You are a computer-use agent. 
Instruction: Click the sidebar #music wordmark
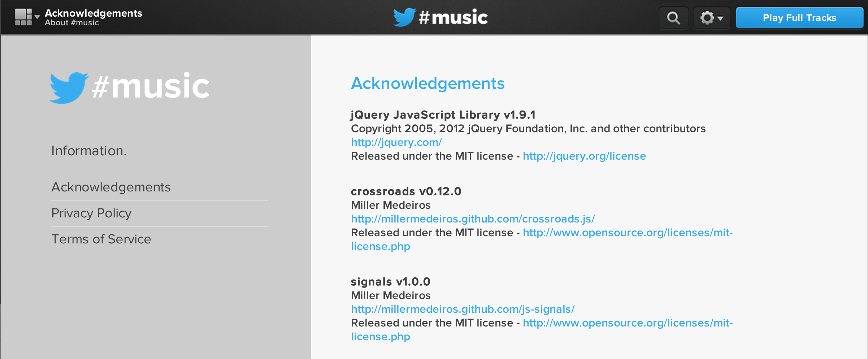coord(151,87)
